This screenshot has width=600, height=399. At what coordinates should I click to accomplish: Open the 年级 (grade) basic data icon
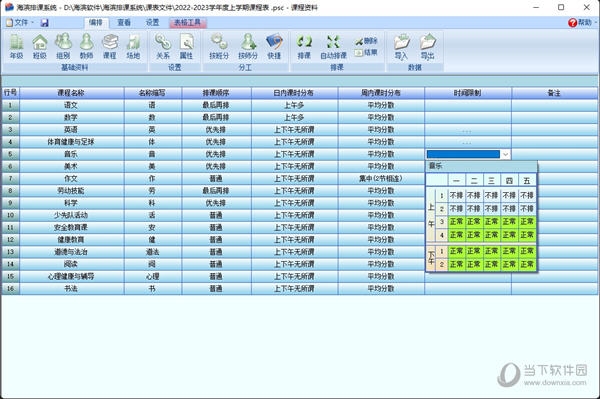(x=16, y=46)
